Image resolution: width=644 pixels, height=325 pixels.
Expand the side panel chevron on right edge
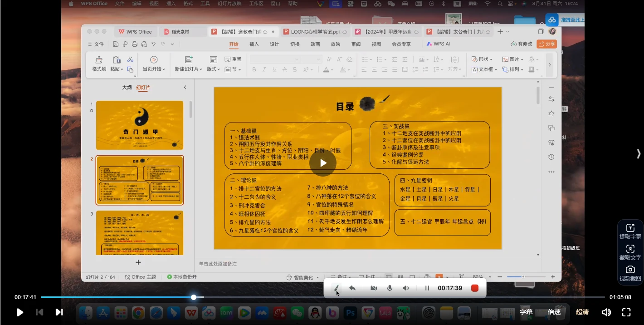click(639, 154)
